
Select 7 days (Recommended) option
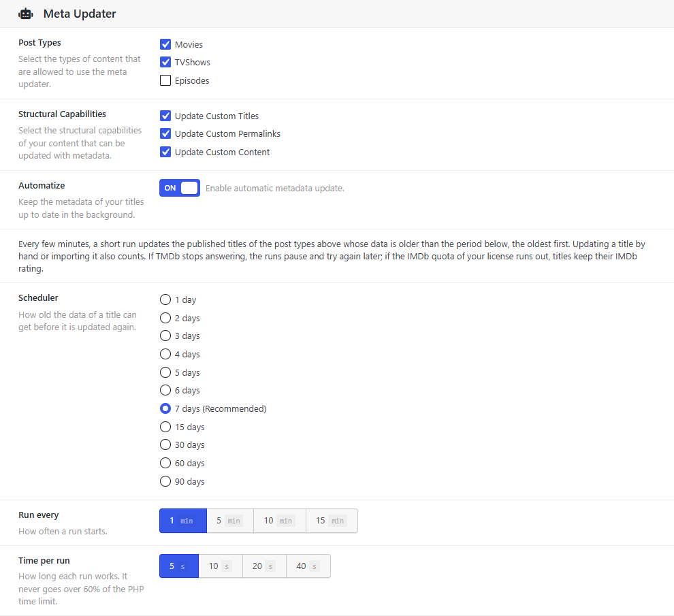(165, 408)
